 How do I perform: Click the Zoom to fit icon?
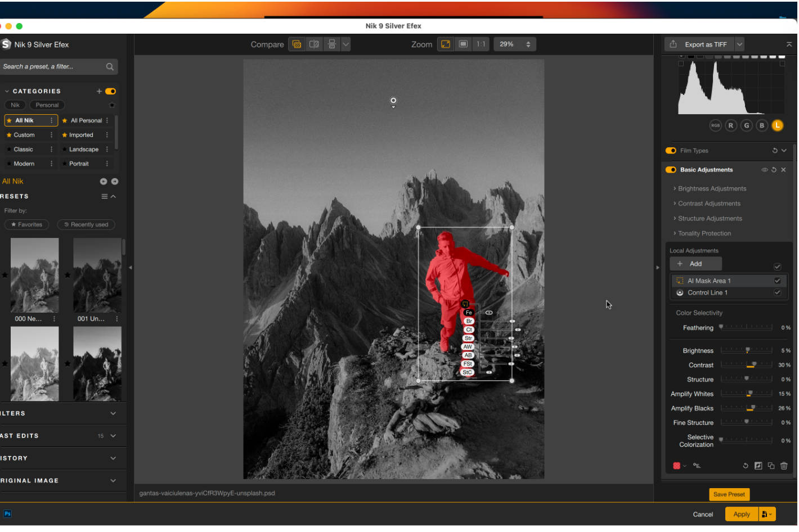tap(446, 44)
